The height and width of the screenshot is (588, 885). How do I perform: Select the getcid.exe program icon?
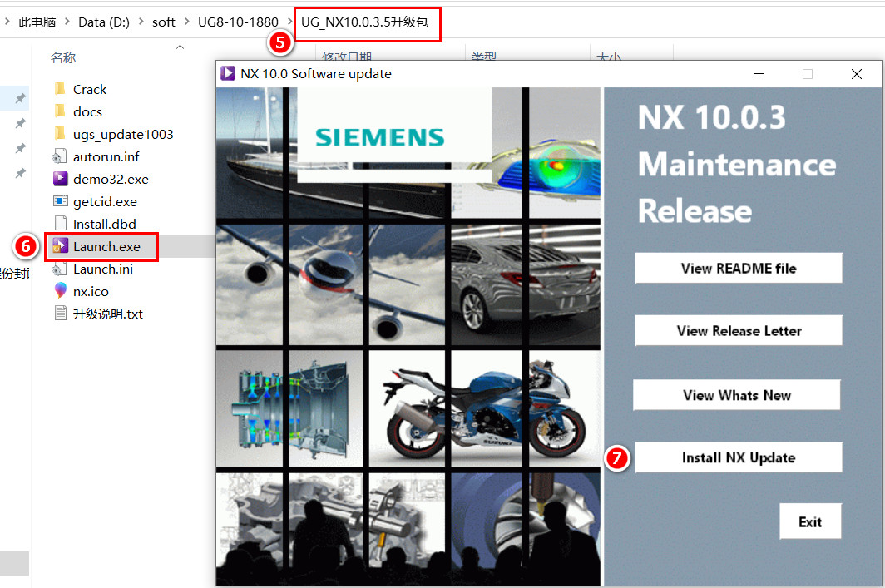[60, 201]
